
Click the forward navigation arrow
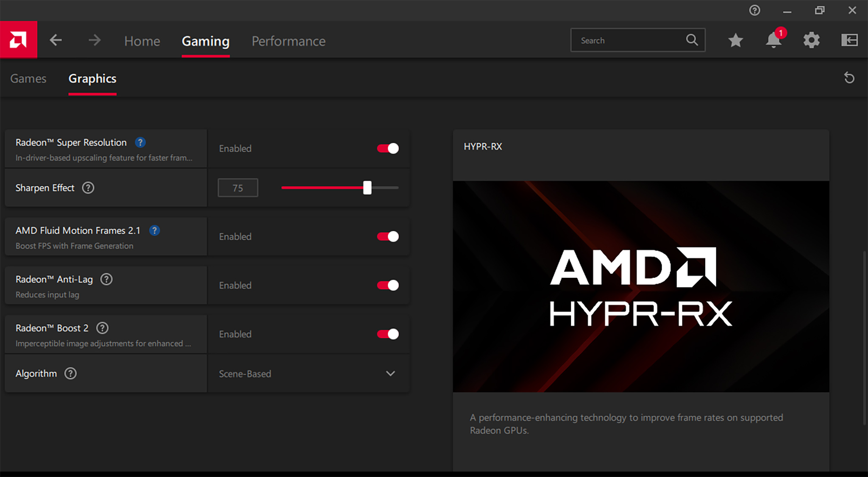pos(95,40)
